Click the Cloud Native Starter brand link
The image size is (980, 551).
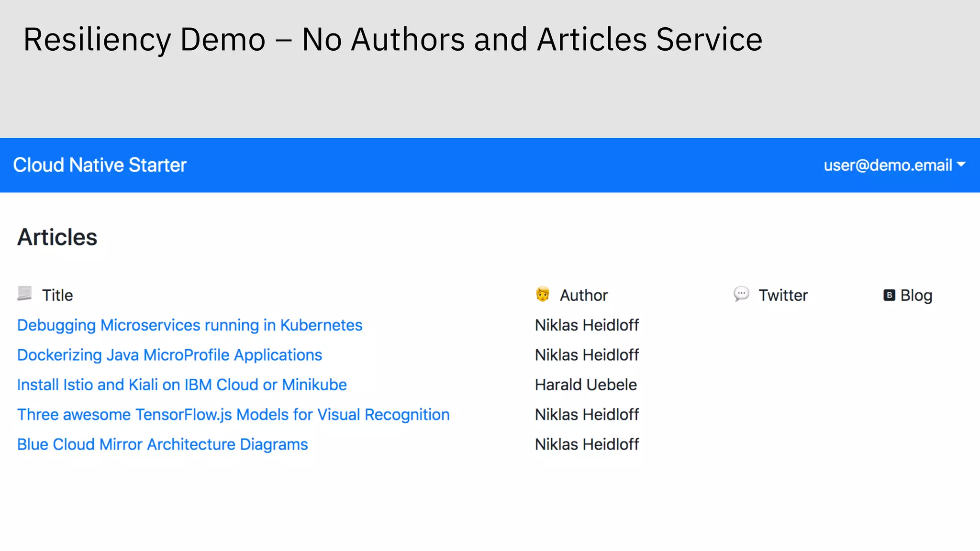click(100, 165)
